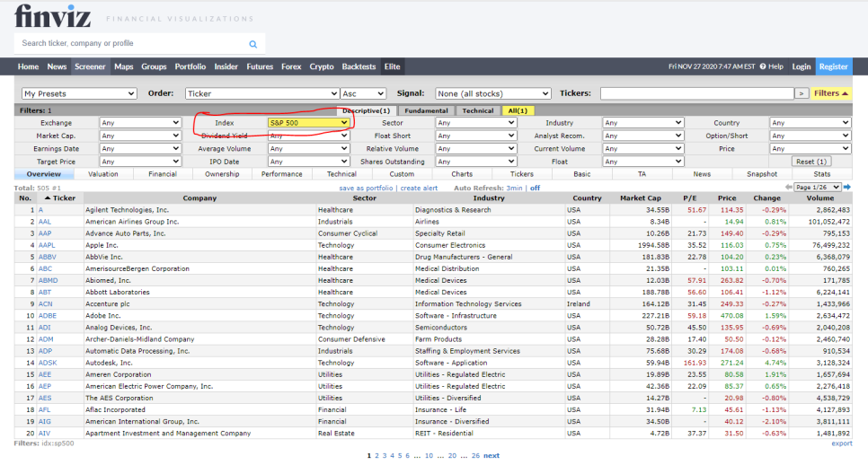Open the AAPL ticker link
Image resolution: width=868 pixels, height=465 pixels.
click(47, 245)
